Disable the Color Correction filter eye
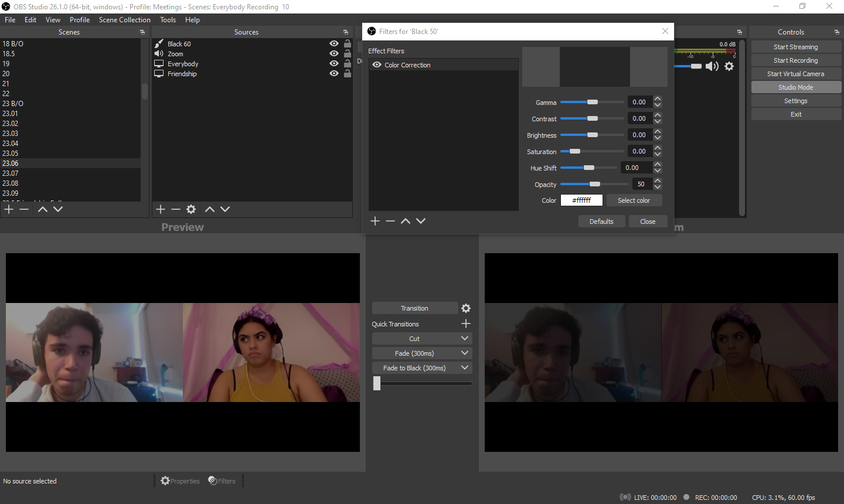 pos(377,65)
